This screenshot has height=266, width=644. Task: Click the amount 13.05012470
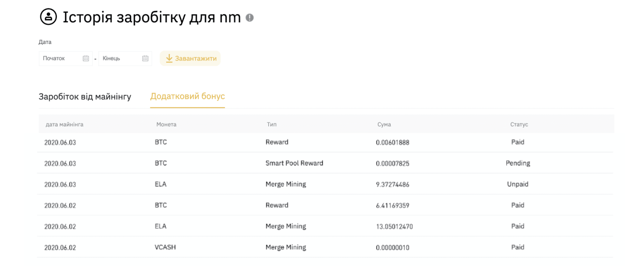pyautogui.click(x=394, y=227)
